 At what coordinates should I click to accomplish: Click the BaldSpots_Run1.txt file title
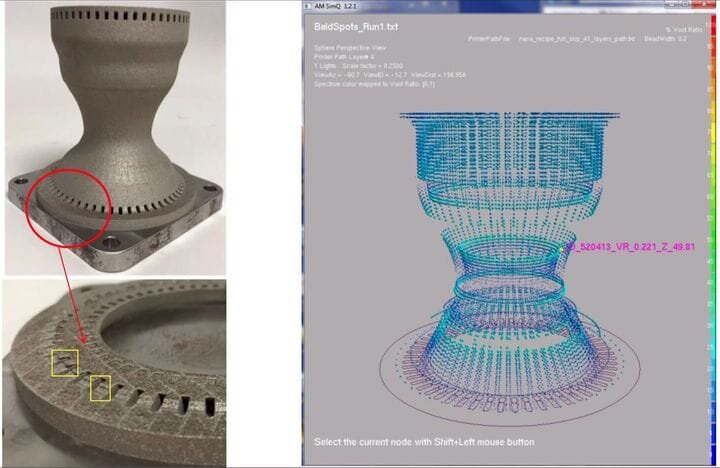click(357, 26)
